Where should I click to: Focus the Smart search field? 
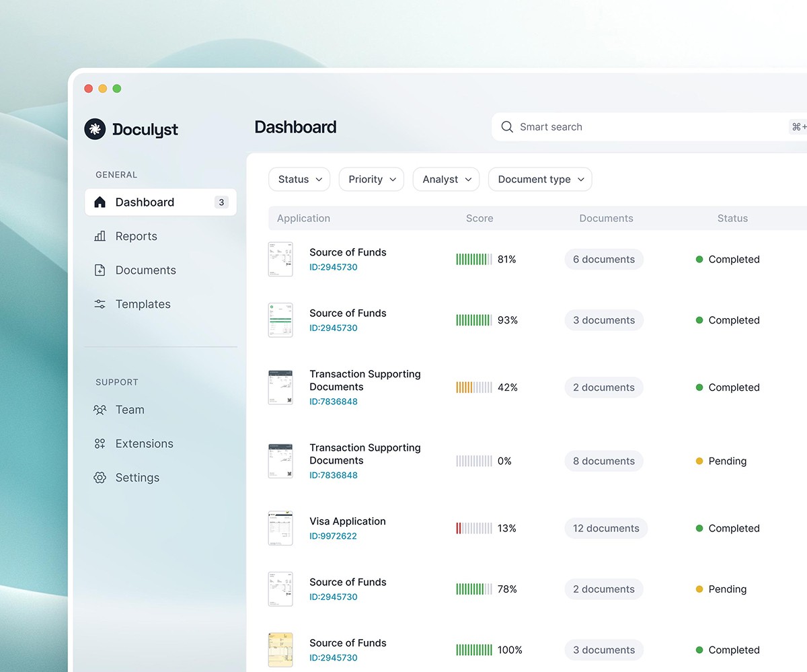[x=649, y=126]
